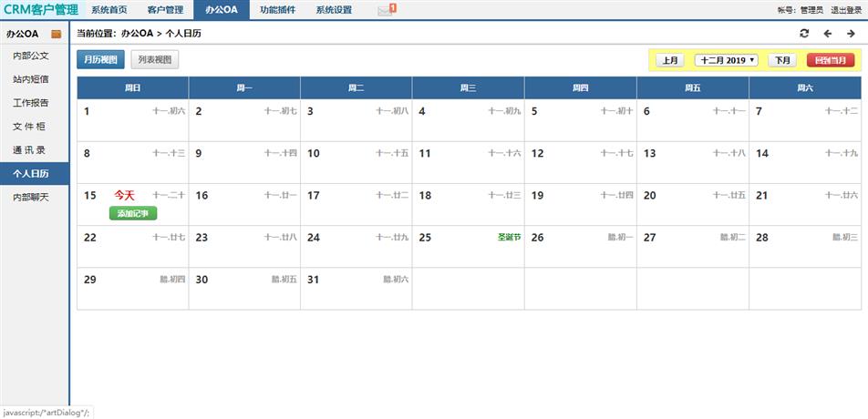The width and height of the screenshot is (868, 419).
Task: Click the 周五 column header
Action: click(x=693, y=87)
